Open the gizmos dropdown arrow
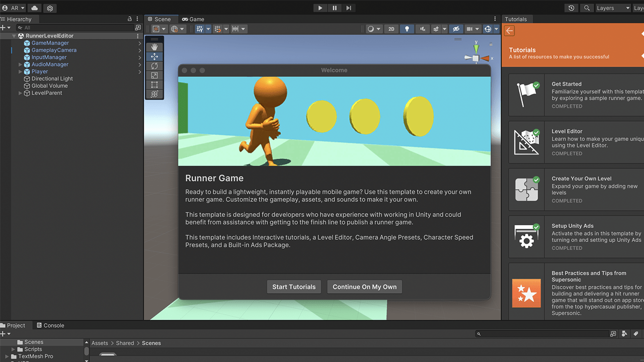The height and width of the screenshot is (362, 644). pyautogui.click(x=497, y=29)
